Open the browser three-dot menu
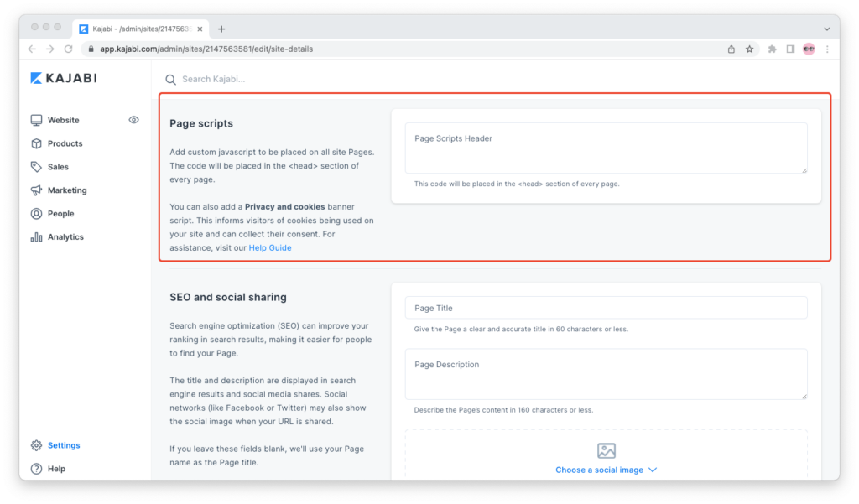Image resolution: width=859 pixels, height=504 pixels. point(827,49)
